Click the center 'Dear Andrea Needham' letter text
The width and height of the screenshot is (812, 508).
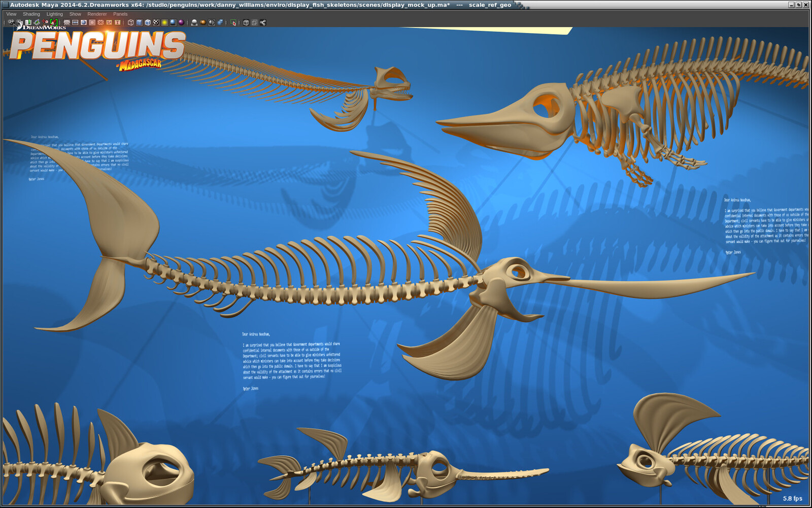[x=292, y=361]
